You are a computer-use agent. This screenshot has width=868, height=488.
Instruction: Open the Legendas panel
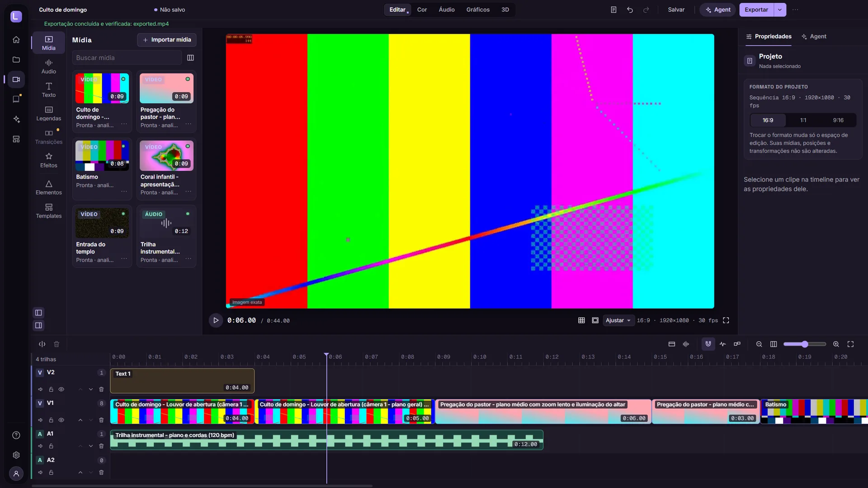pyautogui.click(x=49, y=113)
